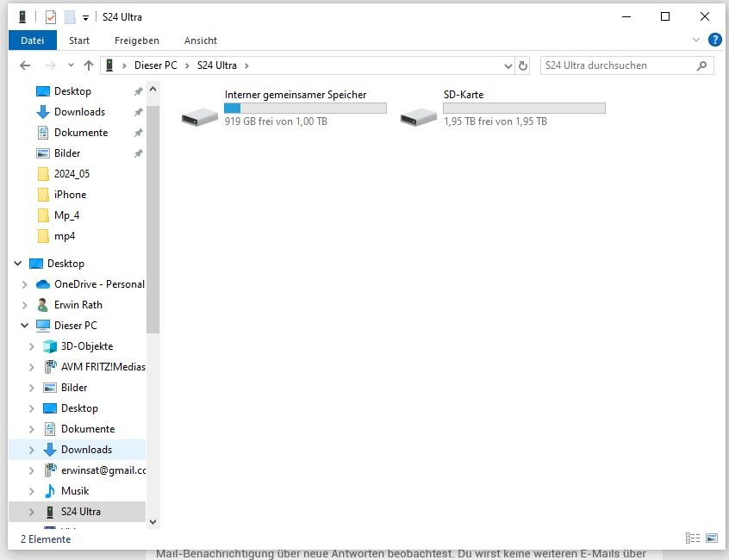
Task: Open pinned Desktop in quick access
Action: 72,91
